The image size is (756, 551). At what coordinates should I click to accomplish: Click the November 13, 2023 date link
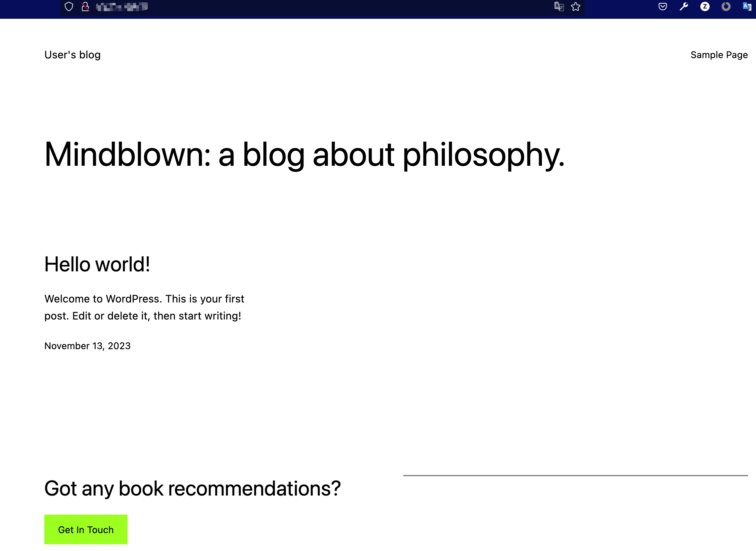point(87,346)
